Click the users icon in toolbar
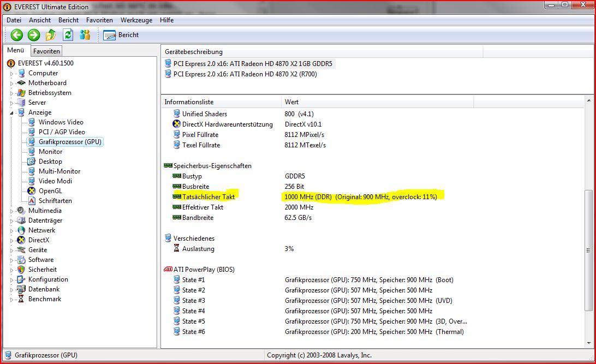Image resolution: width=596 pixels, height=364 pixels. pyautogui.click(x=85, y=35)
